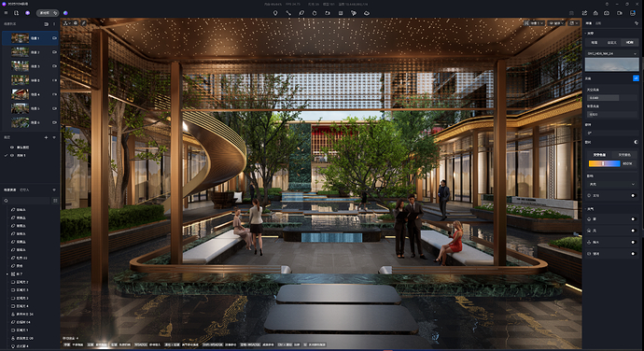Toggle the blue checkbox below the HDRI preview
Screen dimensions: 644x351
[x=636, y=78]
